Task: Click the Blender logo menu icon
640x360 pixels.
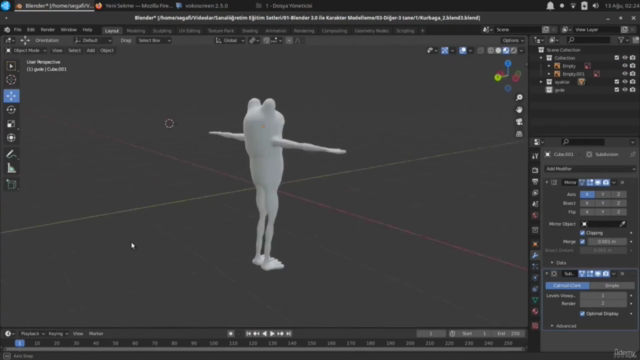Action: 7,30
